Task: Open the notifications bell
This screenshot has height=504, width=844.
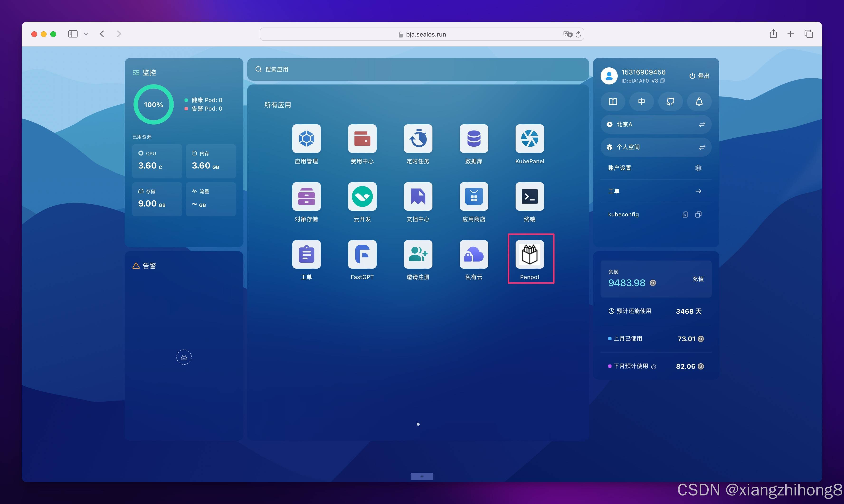Action: pos(699,102)
